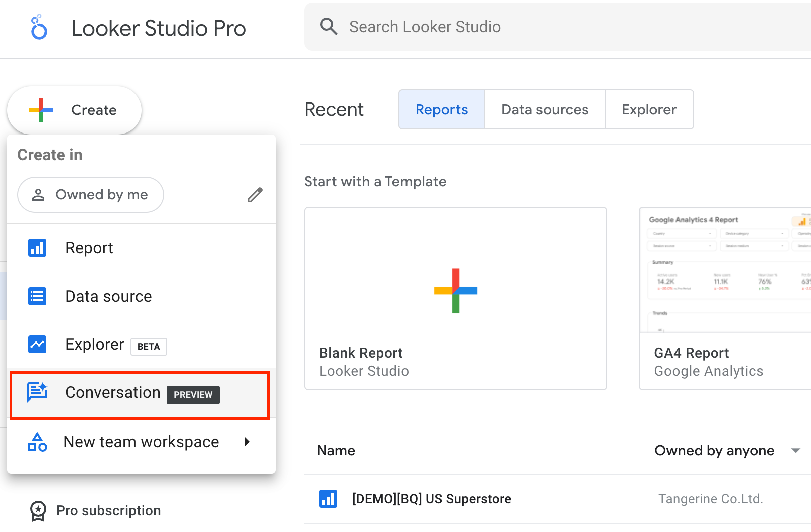Click the colorful plus icon on Create button

[x=41, y=110]
